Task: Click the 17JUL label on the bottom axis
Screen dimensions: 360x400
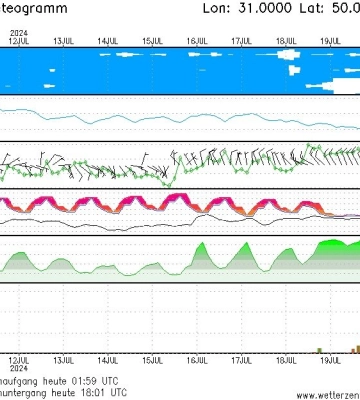Action: [241, 361]
